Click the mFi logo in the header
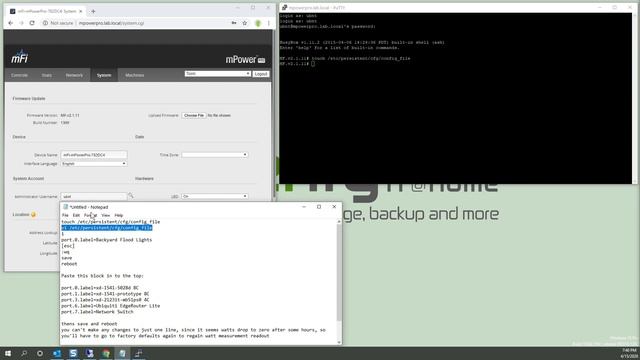The width and height of the screenshot is (640, 360). 19,57
